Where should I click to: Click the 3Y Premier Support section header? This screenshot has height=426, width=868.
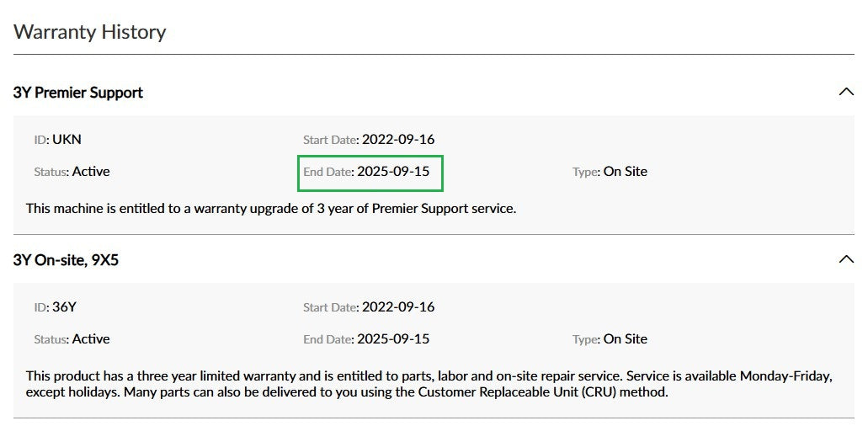point(78,93)
